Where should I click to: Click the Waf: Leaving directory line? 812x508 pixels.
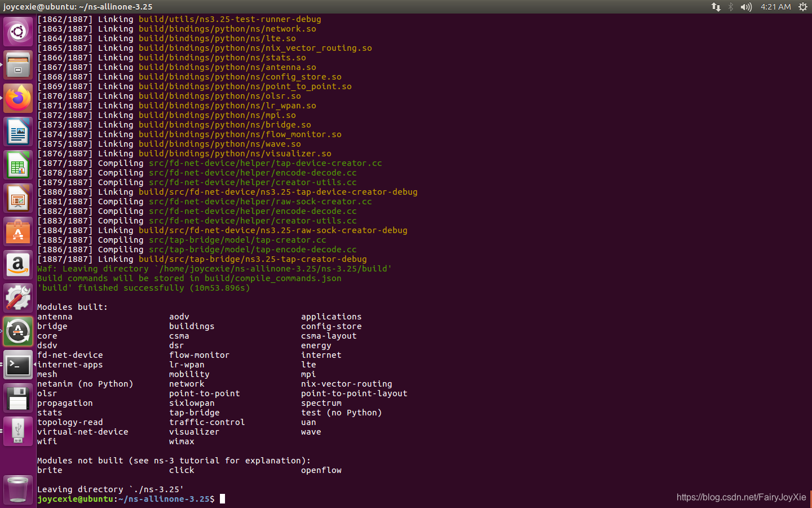(x=214, y=269)
